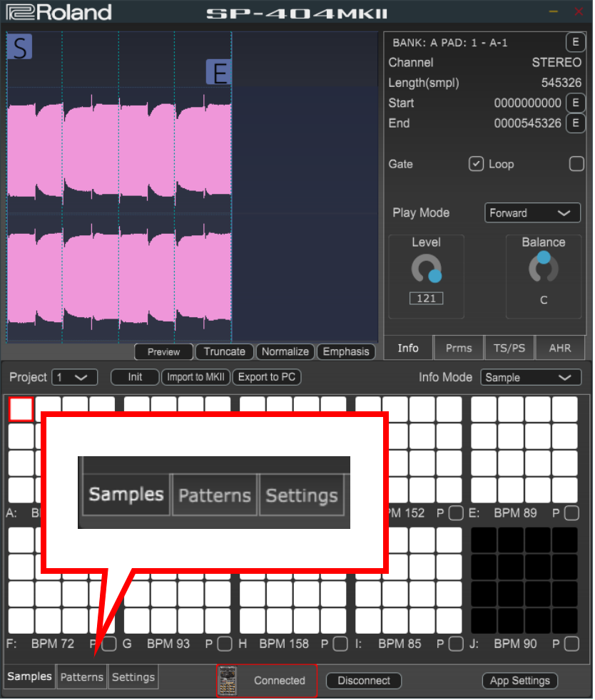The height and width of the screenshot is (700, 595).
Task: Open the Project number dropdown
Action: point(75,378)
